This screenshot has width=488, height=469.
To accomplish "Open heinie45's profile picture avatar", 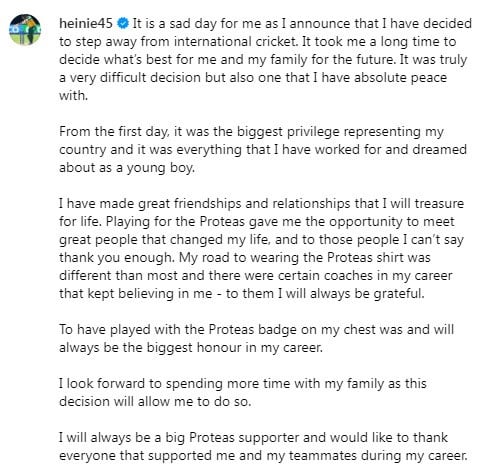I will tap(25, 29).
